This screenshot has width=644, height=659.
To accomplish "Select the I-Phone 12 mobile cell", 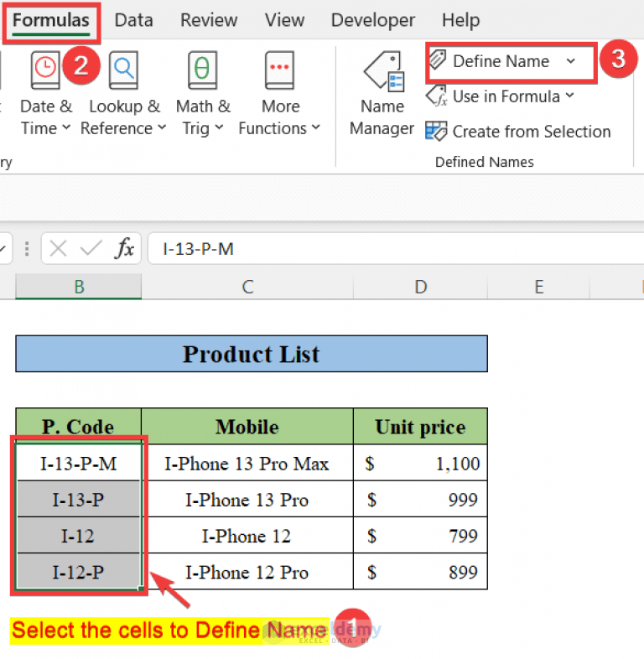I will coord(247,536).
